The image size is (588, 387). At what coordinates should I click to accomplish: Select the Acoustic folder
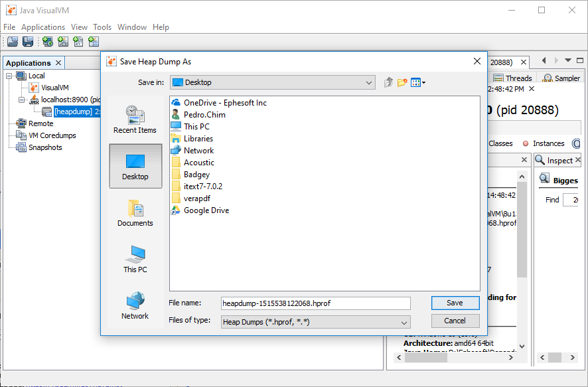click(x=192, y=163)
